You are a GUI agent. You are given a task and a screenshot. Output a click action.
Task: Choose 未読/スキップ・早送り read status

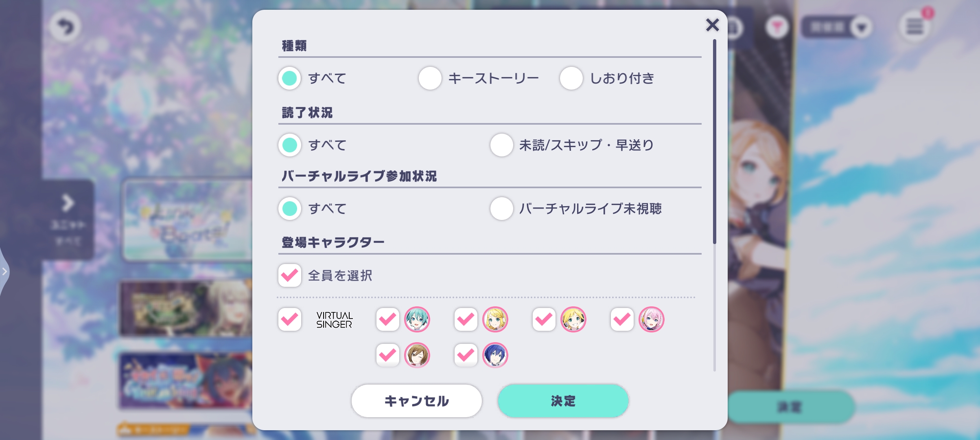coord(501,145)
